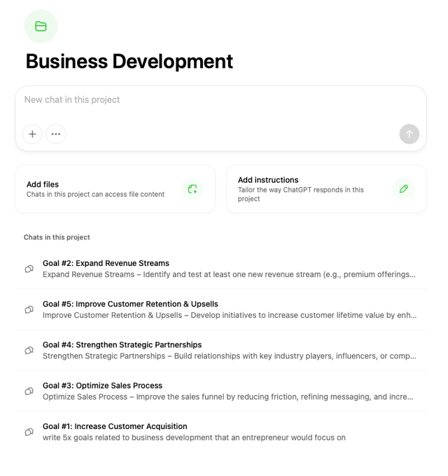Open Goal #5: Improve Customer Retention chat

pos(221,309)
